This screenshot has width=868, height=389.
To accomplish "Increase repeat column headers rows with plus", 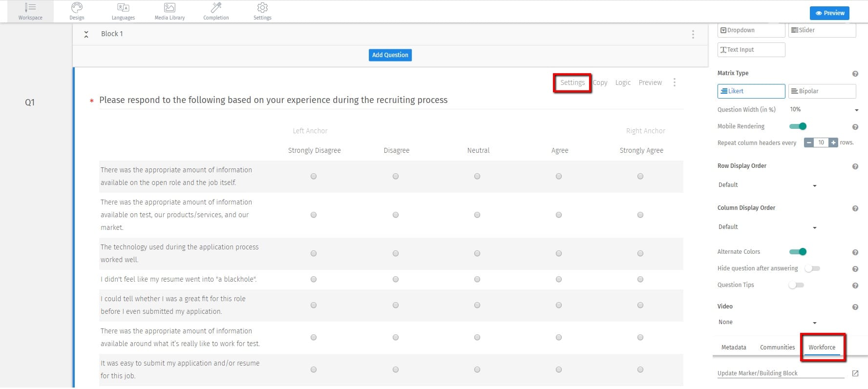I will tap(833, 143).
